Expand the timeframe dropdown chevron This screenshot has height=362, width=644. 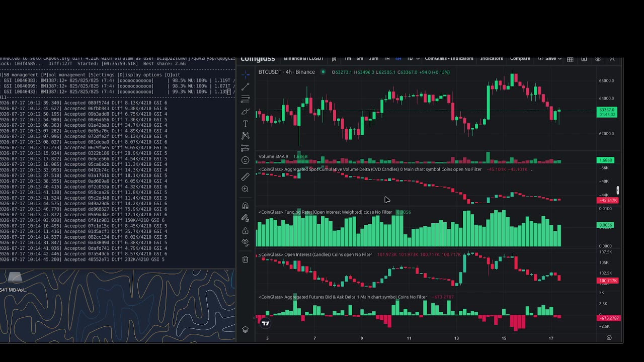[418, 59]
